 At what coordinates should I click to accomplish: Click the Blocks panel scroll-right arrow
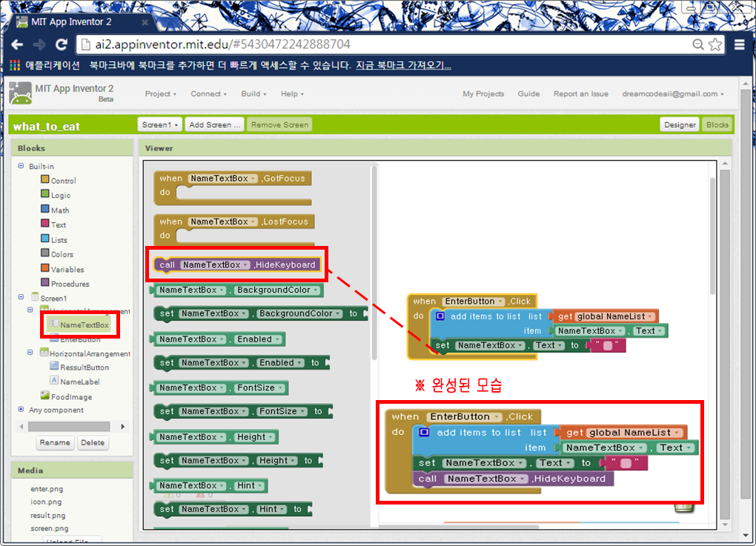point(122,427)
